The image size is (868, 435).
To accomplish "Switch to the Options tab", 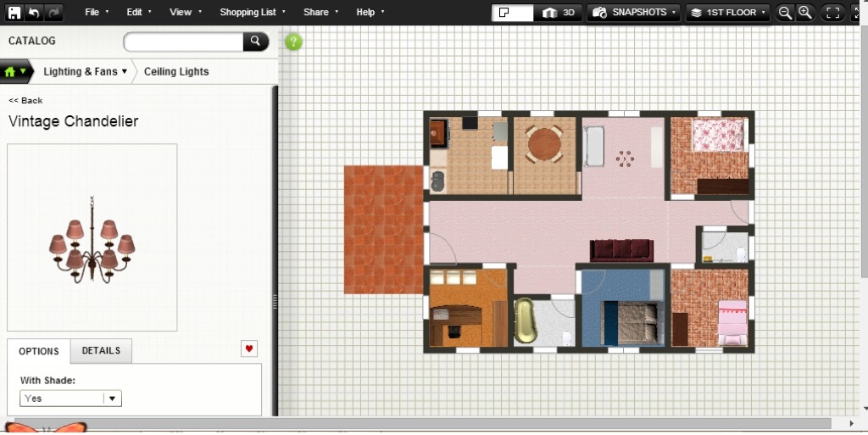I will (39, 351).
